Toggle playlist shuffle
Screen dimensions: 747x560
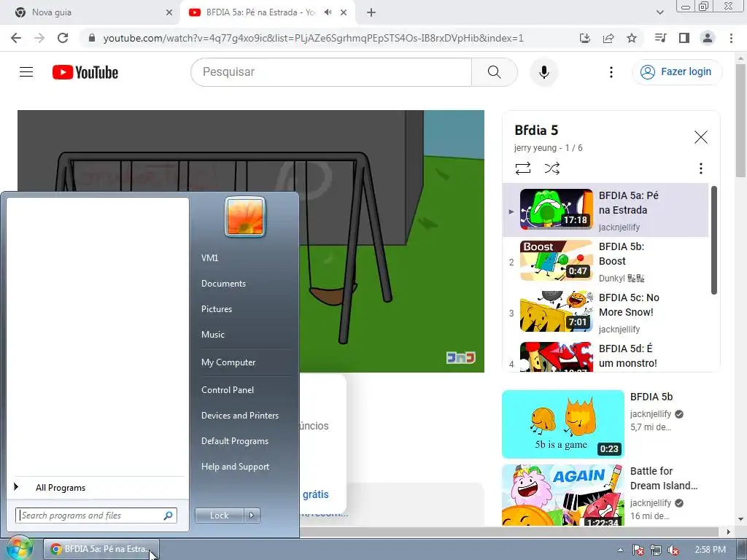[x=552, y=168]
